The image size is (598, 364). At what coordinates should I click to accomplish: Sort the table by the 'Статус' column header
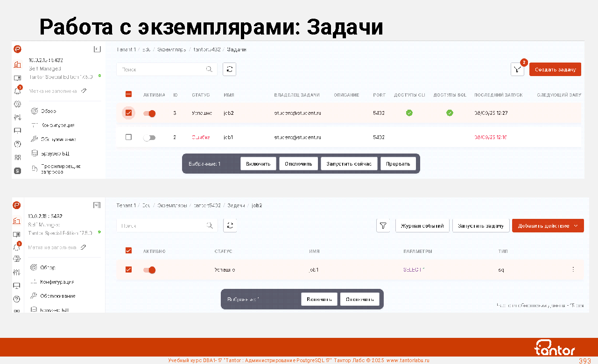(201, 95)
